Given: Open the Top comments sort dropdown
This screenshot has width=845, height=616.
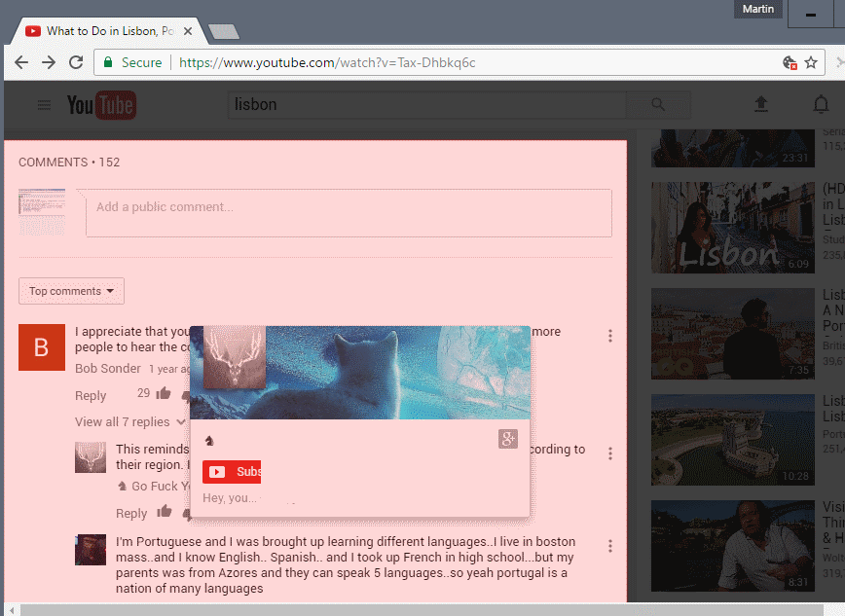Looking at the screenshot, I should 70,290.
